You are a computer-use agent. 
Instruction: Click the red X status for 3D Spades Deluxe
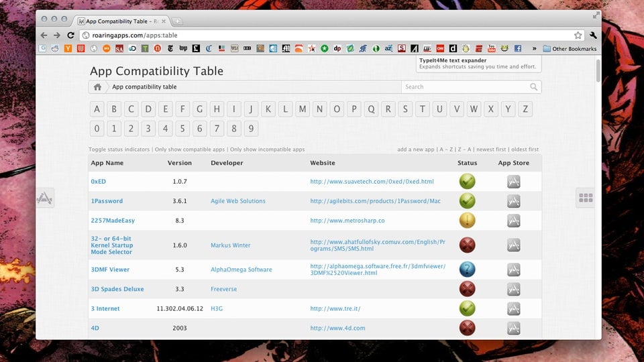coord(468,289)
